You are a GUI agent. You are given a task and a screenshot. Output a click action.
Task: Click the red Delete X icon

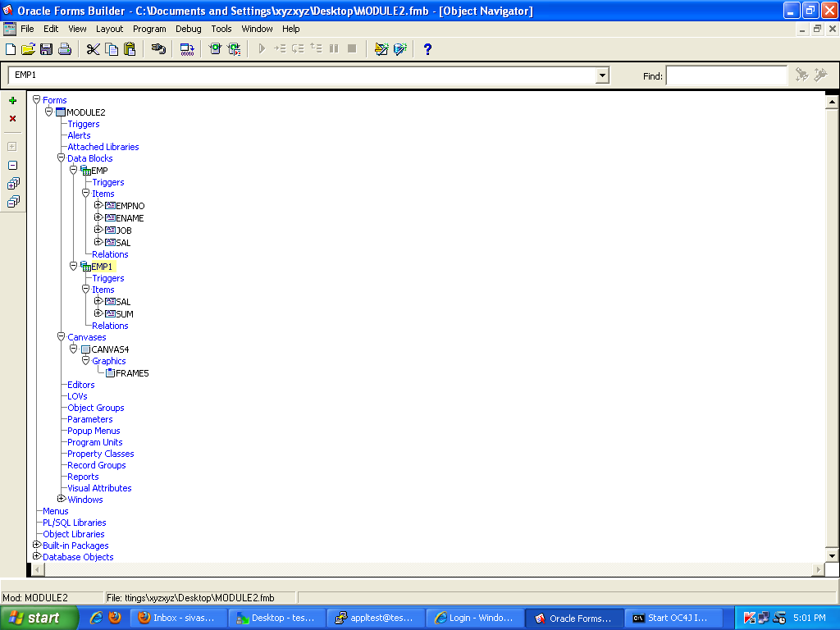(13, 118)
